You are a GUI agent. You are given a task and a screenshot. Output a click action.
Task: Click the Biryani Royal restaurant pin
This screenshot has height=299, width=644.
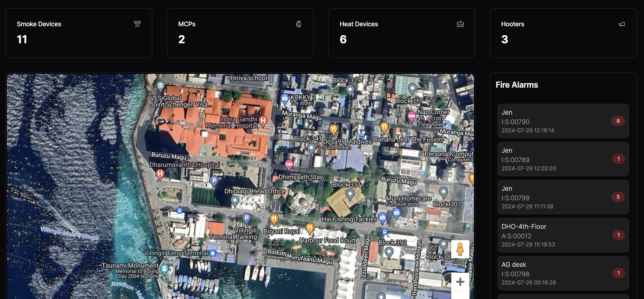tap(274, 219)
